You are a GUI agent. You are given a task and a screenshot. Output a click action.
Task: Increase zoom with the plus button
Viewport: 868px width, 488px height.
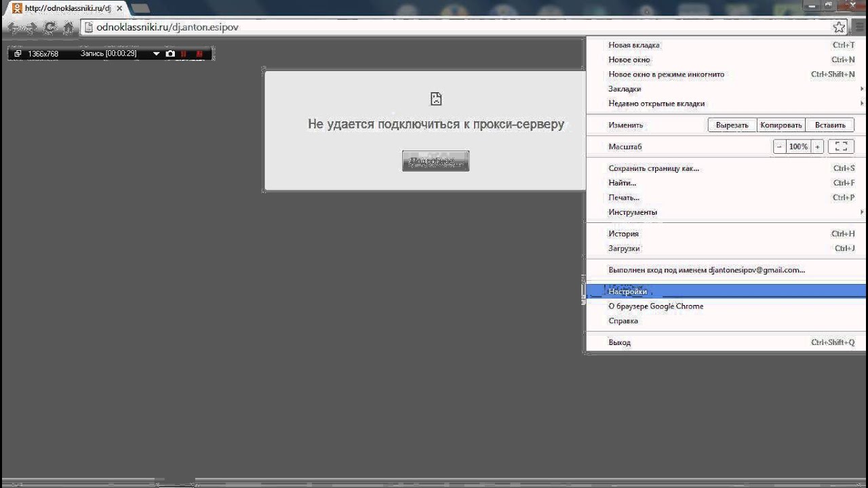818,146
